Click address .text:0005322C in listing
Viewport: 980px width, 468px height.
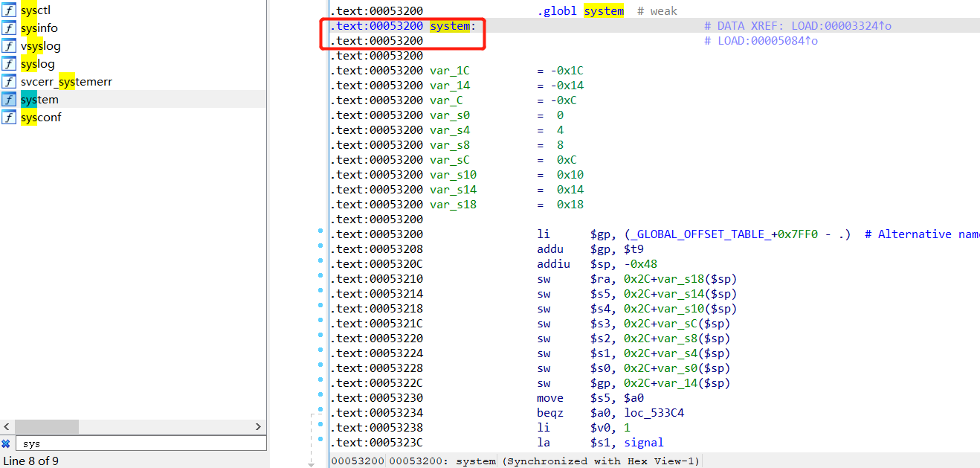(x=377, y=383)
